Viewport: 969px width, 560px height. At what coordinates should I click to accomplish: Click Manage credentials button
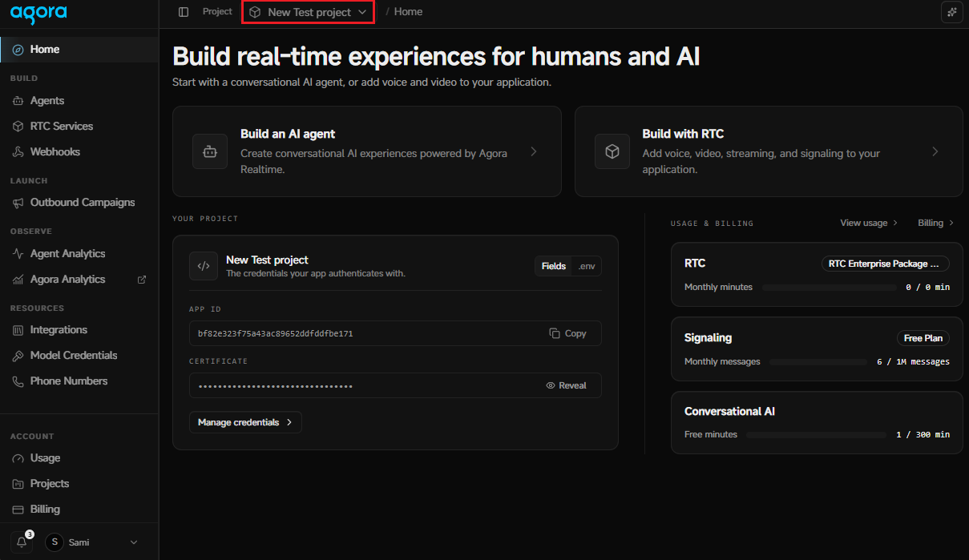click(245, 422)
